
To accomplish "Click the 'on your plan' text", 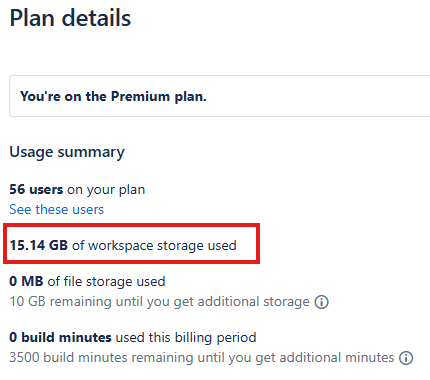I will click(106, 190).
